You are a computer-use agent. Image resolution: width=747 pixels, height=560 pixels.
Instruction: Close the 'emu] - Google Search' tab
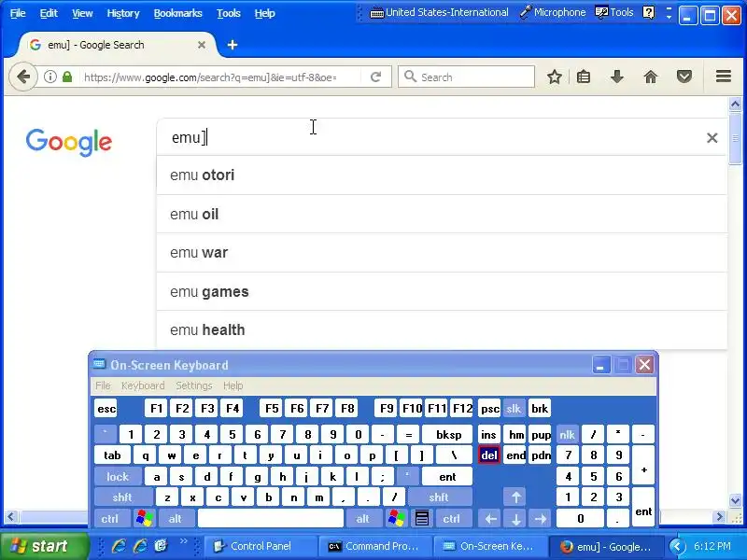tap(202, 45)
